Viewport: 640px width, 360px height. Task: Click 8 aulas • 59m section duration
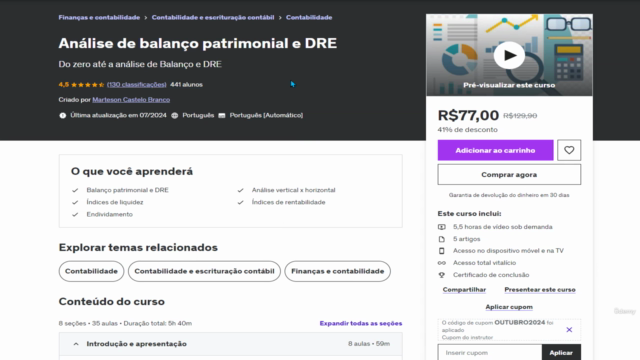pos(369,344)
